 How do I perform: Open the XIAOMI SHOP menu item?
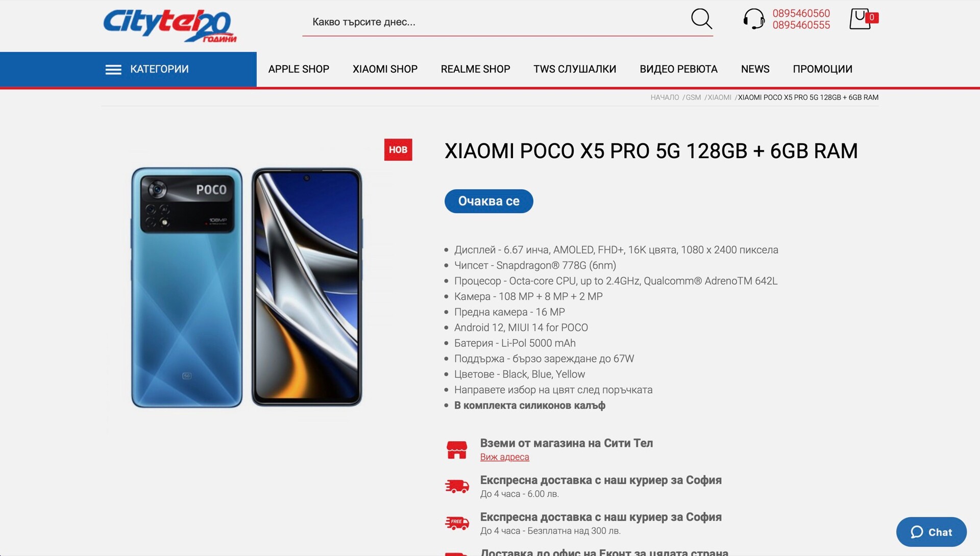(x=385, y=69)
